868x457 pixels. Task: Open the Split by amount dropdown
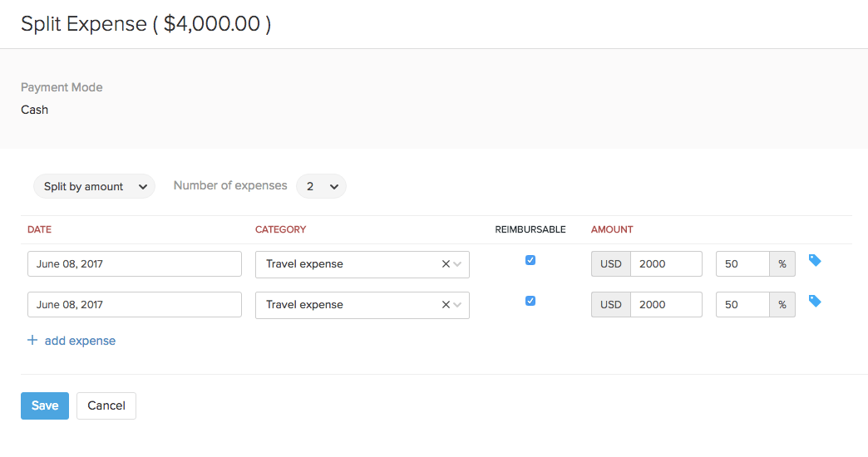click(94, 187)
